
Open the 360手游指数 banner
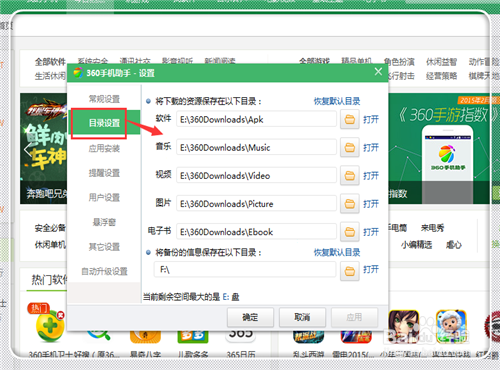tap(439, 148)
